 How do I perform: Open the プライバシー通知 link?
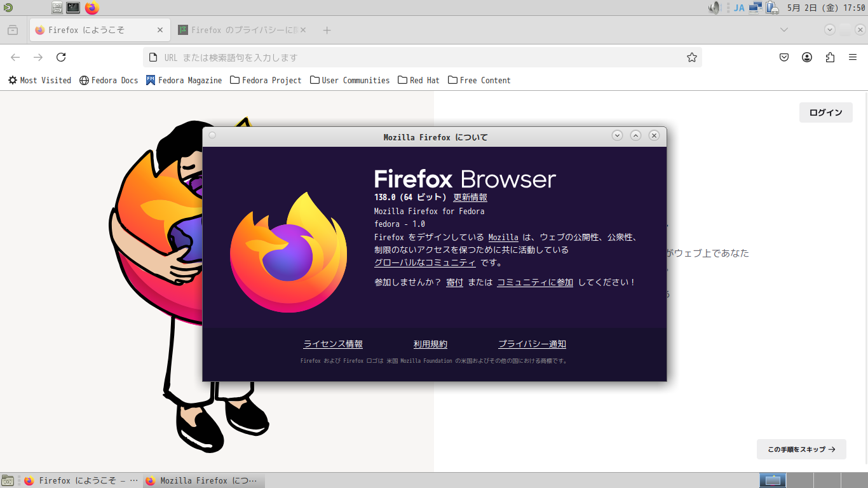(x=532, y=344)
